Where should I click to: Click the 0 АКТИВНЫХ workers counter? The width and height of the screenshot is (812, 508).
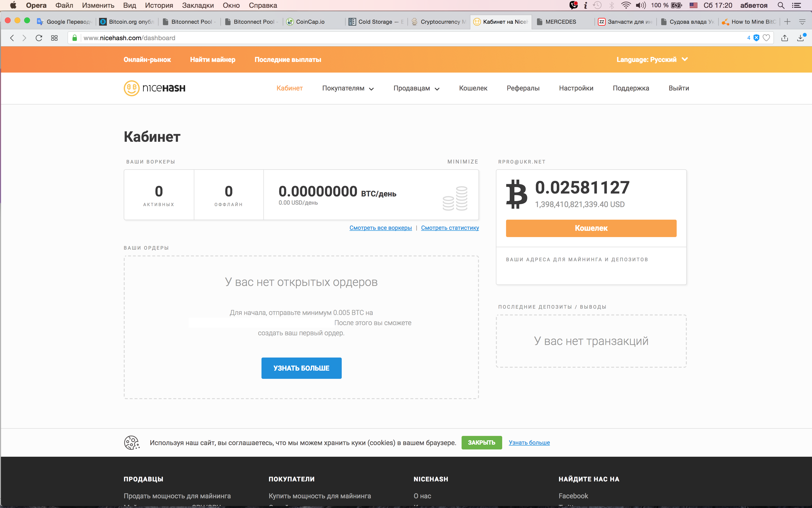coord(159,195)
